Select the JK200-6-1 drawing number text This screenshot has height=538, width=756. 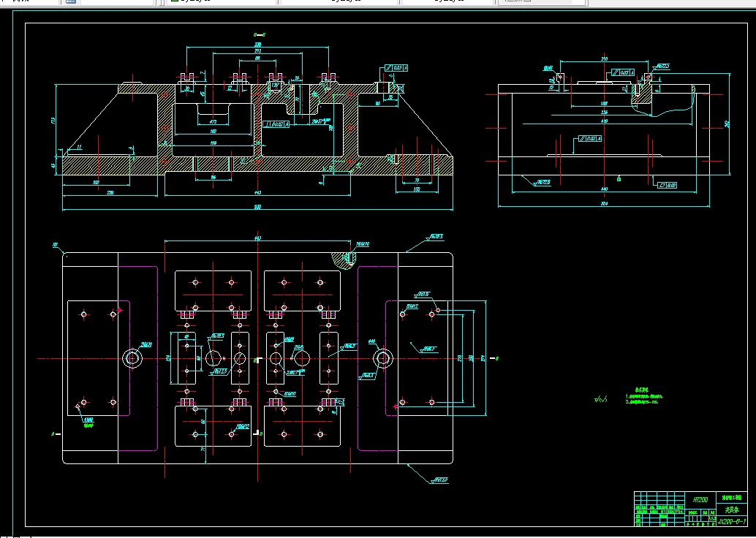732,522
